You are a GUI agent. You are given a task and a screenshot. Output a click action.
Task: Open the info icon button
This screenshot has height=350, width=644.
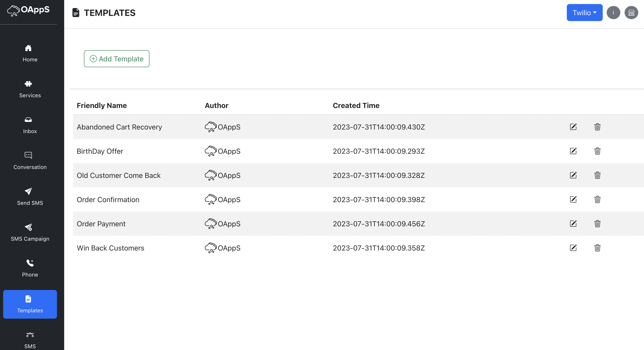point(613,13)
